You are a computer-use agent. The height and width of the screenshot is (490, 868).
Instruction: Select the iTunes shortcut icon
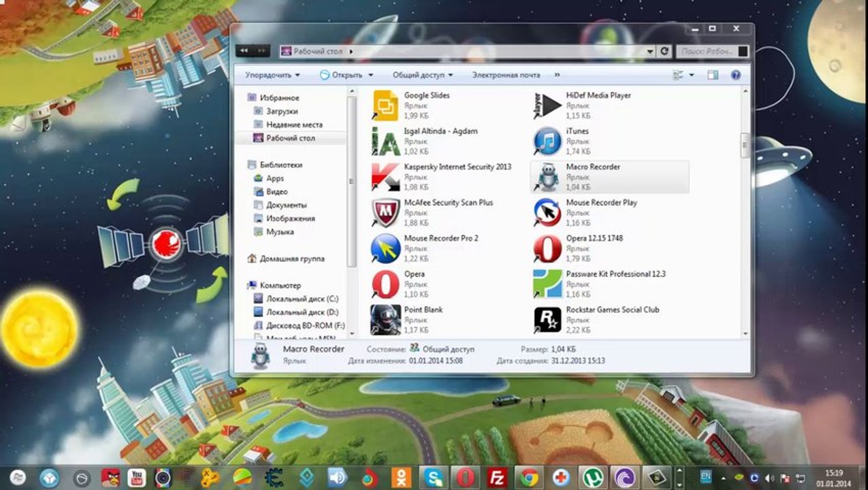click(547, 142)
